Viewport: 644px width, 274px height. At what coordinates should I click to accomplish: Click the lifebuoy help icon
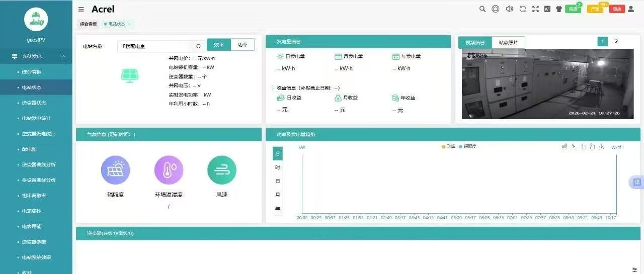tap(496, 9)
